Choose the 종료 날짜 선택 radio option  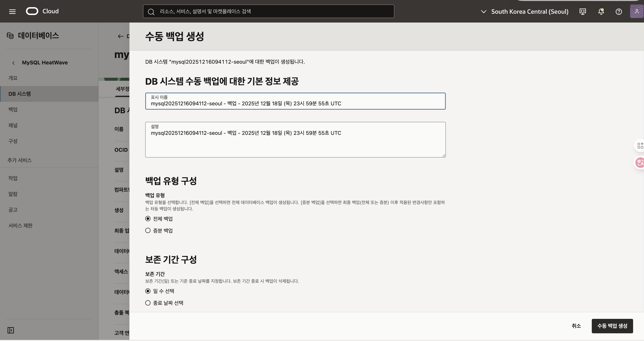pyautogui.click(x=148, y=303)
